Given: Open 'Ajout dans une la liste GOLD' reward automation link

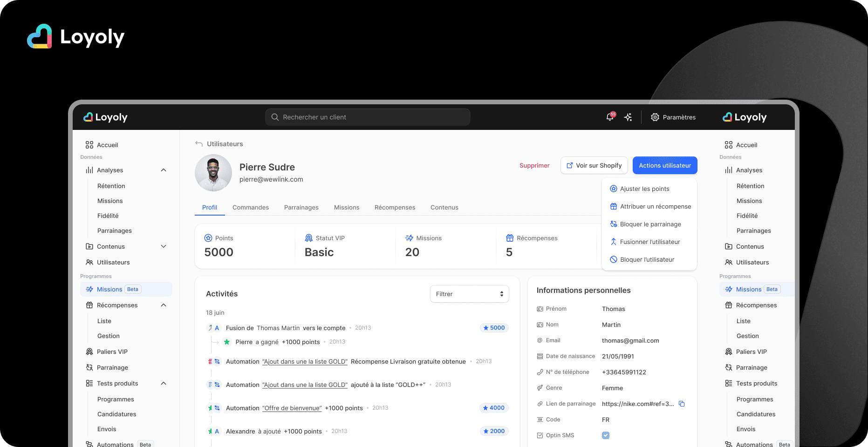Looking at the screenshot, I should 305,361.
